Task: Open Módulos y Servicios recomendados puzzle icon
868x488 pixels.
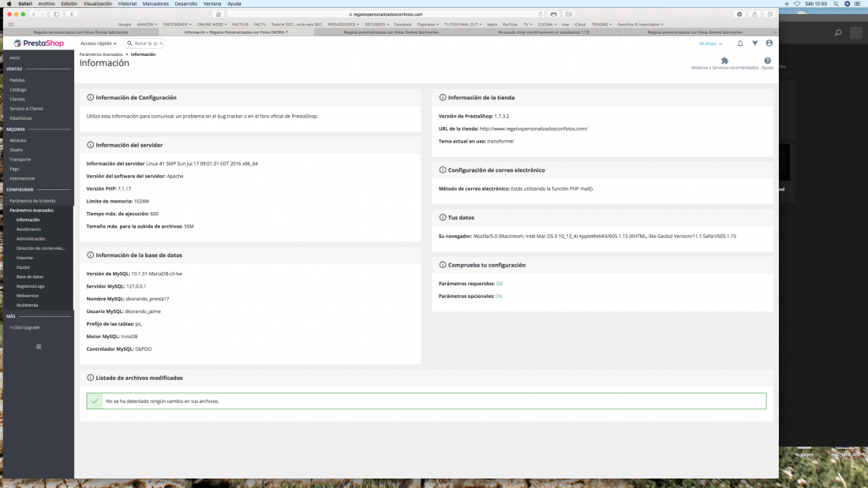Action: click(x=724, y=61)
